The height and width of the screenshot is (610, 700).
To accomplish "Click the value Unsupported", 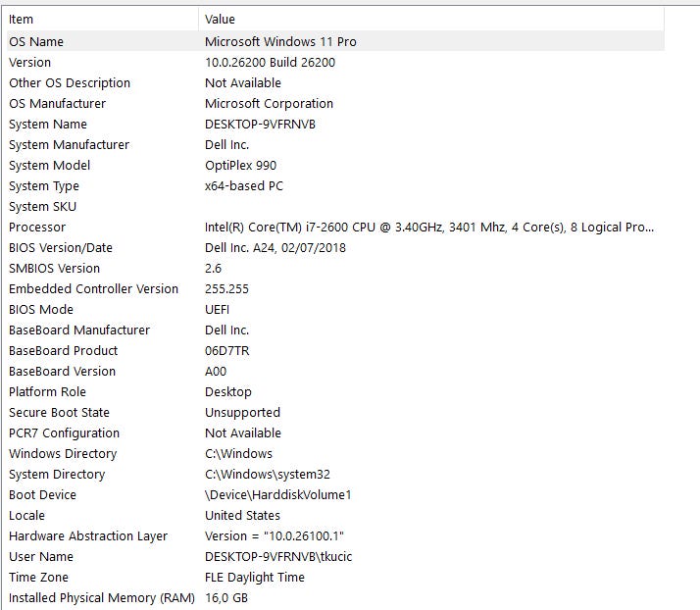I will (242, 412).
